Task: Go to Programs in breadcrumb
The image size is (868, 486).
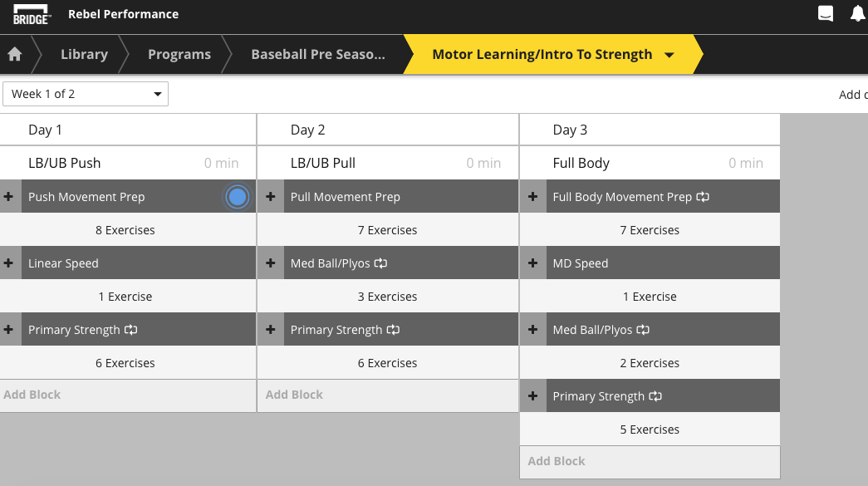Action: point(179,54)
